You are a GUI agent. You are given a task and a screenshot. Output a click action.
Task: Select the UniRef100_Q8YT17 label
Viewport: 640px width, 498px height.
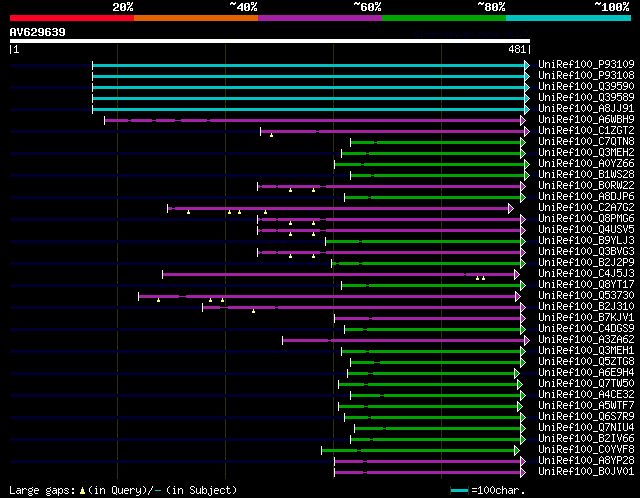pos(586,285)
